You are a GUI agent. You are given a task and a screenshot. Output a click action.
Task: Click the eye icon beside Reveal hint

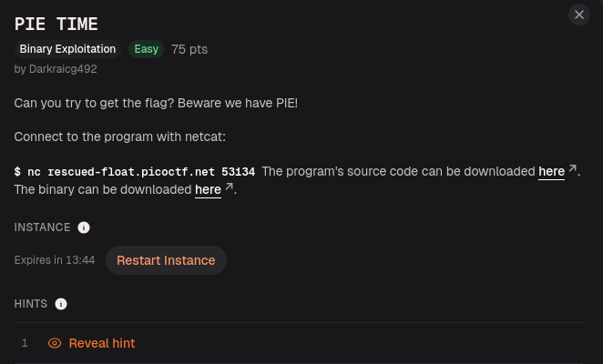pos(55,343)
